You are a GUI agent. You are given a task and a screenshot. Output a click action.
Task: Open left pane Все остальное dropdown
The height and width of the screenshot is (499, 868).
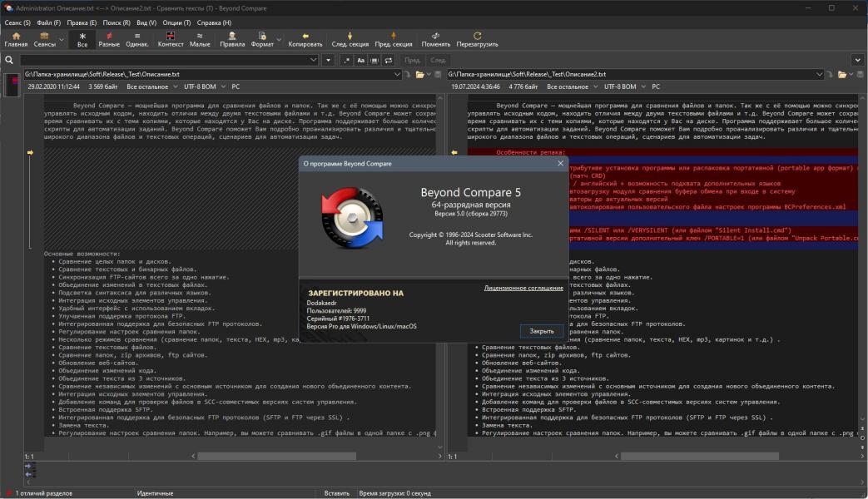coord(151,86)
